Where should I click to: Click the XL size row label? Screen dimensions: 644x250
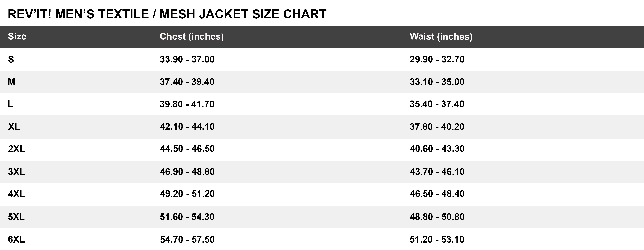pos(14,127)
